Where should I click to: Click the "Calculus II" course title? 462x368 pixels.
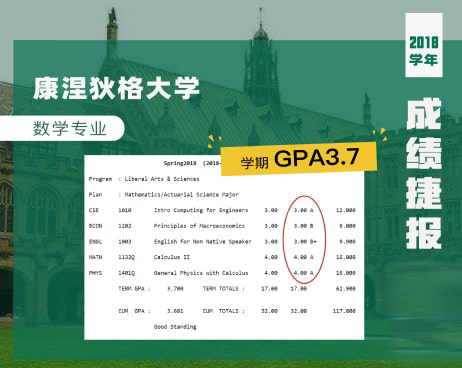tap(172, 257)
